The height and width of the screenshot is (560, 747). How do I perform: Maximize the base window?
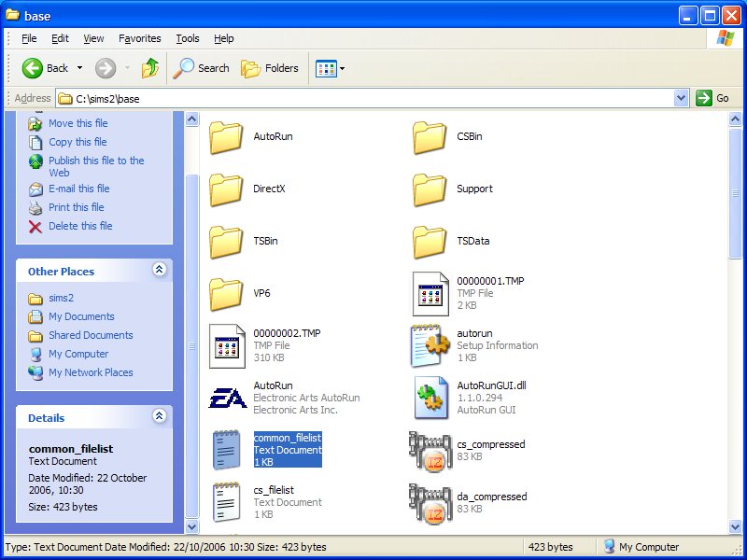(710, 16)
